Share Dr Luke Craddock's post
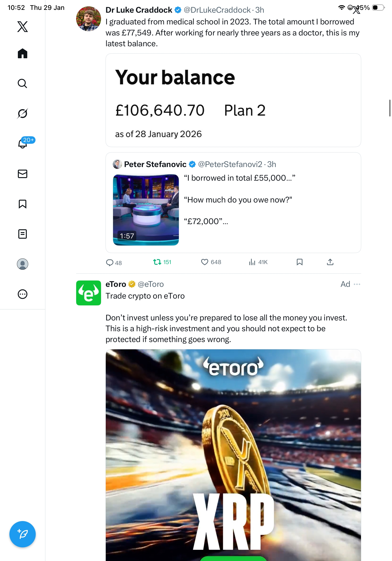The height and width of the screenshot is (561, 392). pyautogui.click(x=330, y=262)
